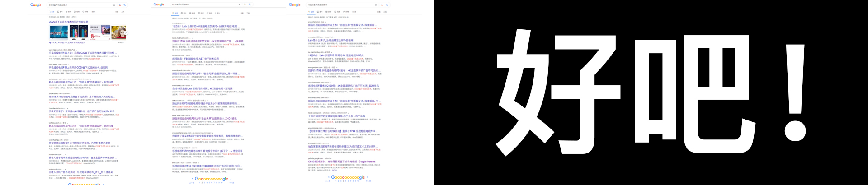The width and height of the screenshot is (868, 185).
Task: Click the Google logo on the page with image thumbnails
Action: click(36, 5)
